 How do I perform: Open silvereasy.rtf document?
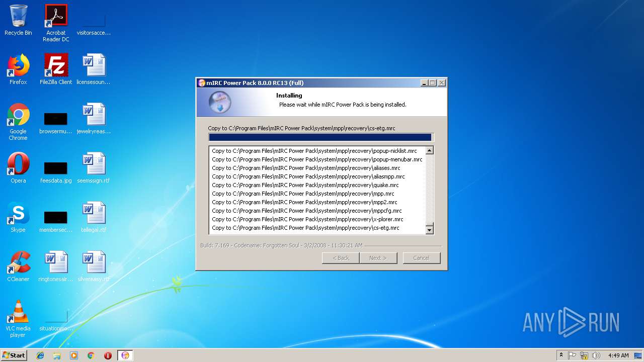(94, 266)
